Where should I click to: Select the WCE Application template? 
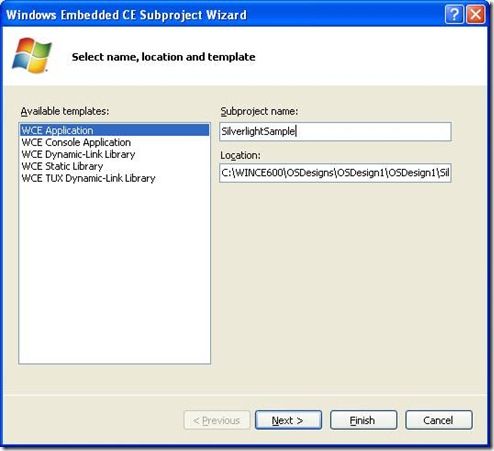115,130
